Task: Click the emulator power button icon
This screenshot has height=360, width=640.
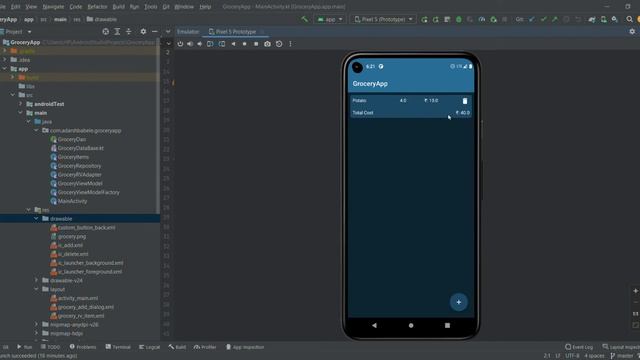Action: 180,44
